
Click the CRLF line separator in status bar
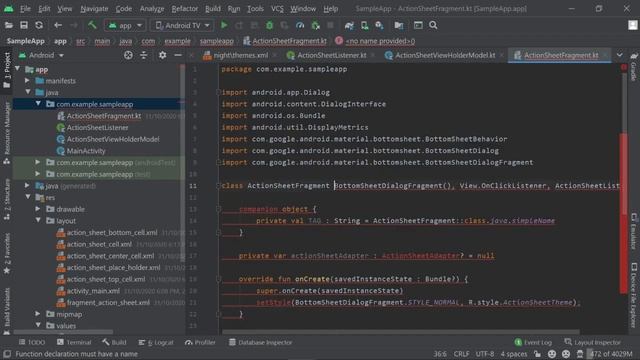point(461,354)
